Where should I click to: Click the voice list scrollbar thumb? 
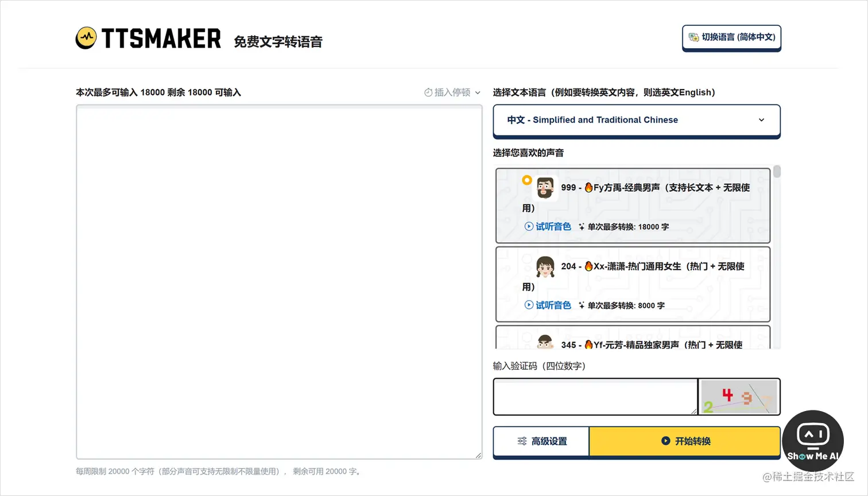pos(777,172)
